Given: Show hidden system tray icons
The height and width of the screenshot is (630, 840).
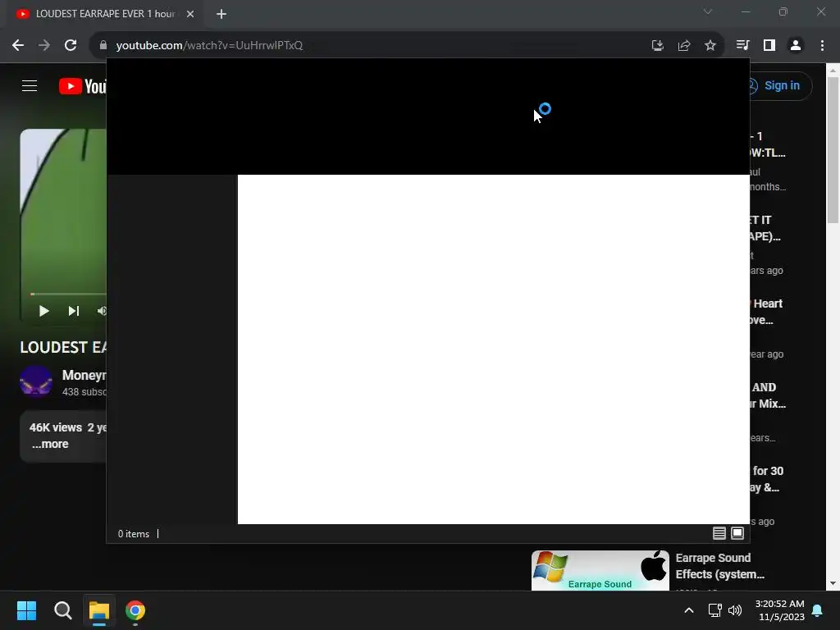Looking at the screenshot, I should (x=689, y=610).
